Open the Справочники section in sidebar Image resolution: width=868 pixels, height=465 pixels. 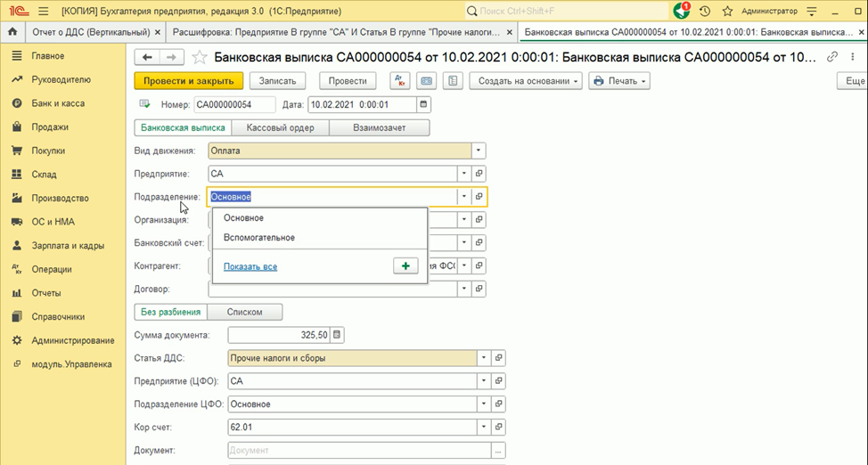tap(58, 317)
